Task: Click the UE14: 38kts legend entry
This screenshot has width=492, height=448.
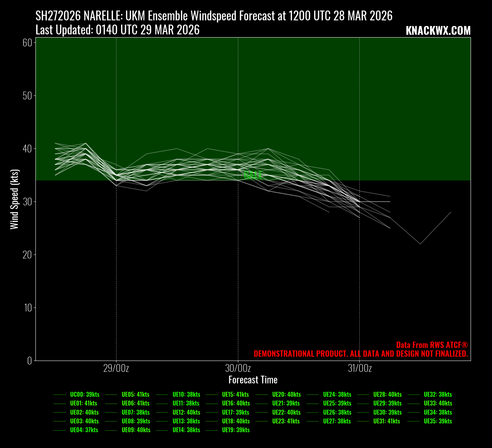Action: pos(186,430)
